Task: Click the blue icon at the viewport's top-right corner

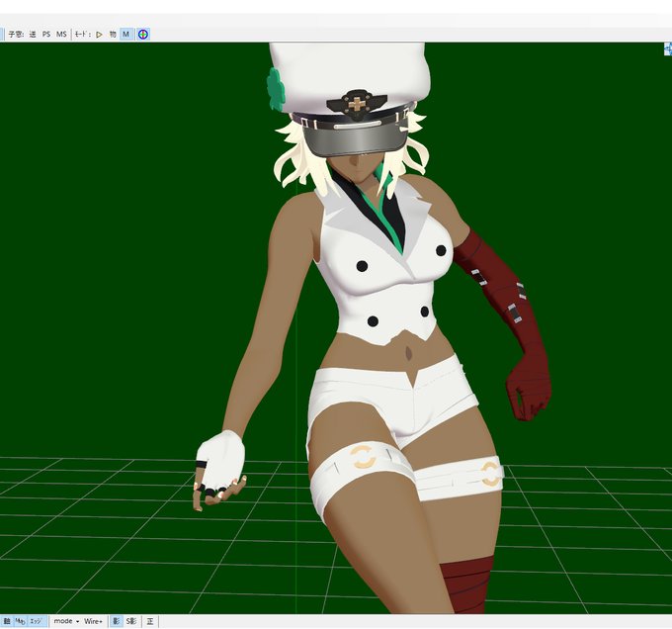Action: click(x=668, y=48)
